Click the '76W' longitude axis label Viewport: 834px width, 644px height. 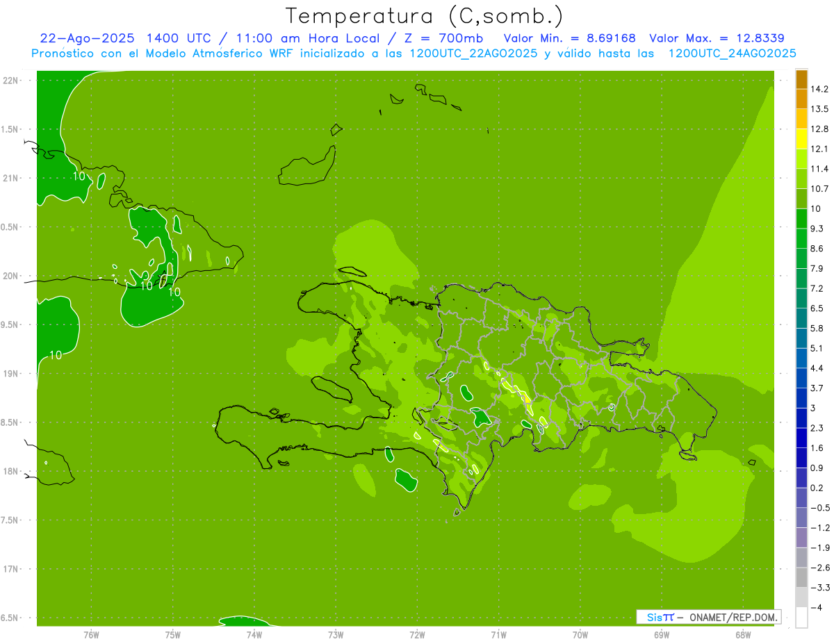click(91, 635)
